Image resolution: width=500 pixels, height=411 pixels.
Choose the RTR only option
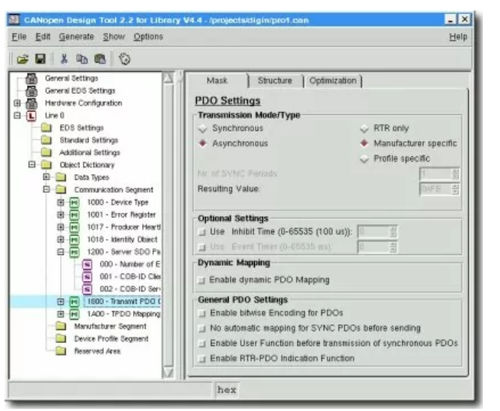point(364,128)
